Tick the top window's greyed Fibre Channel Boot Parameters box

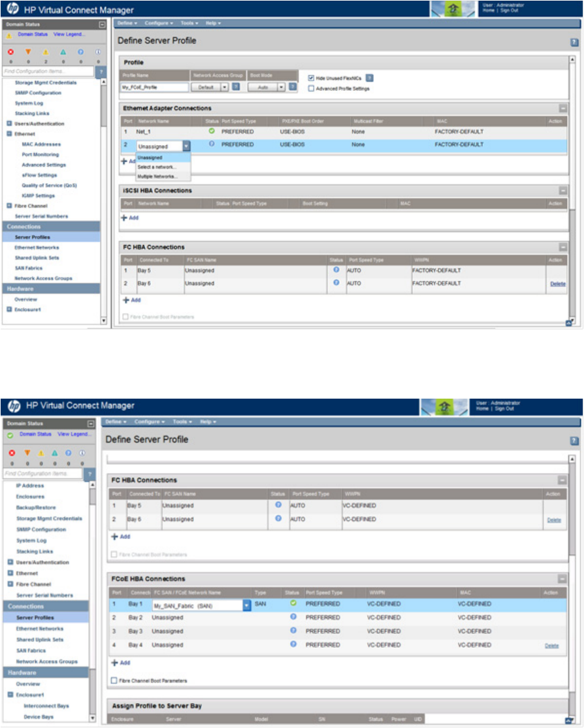(125, 317)
